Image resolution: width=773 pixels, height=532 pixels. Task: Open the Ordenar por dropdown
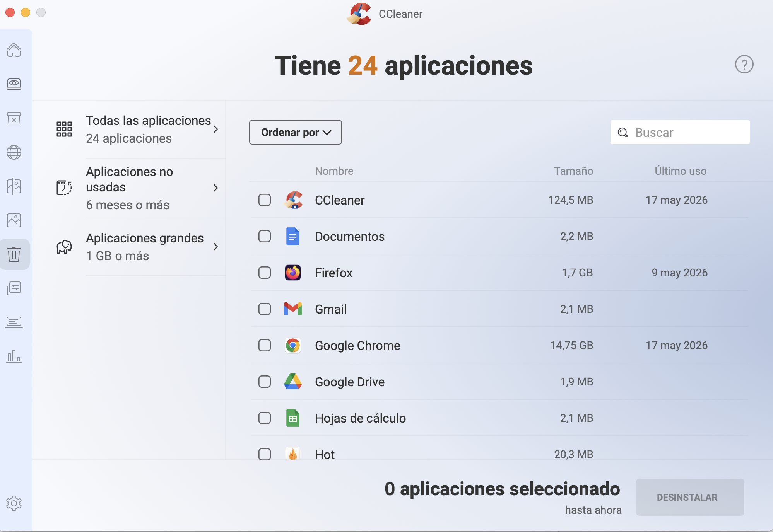tap(296, 132)
